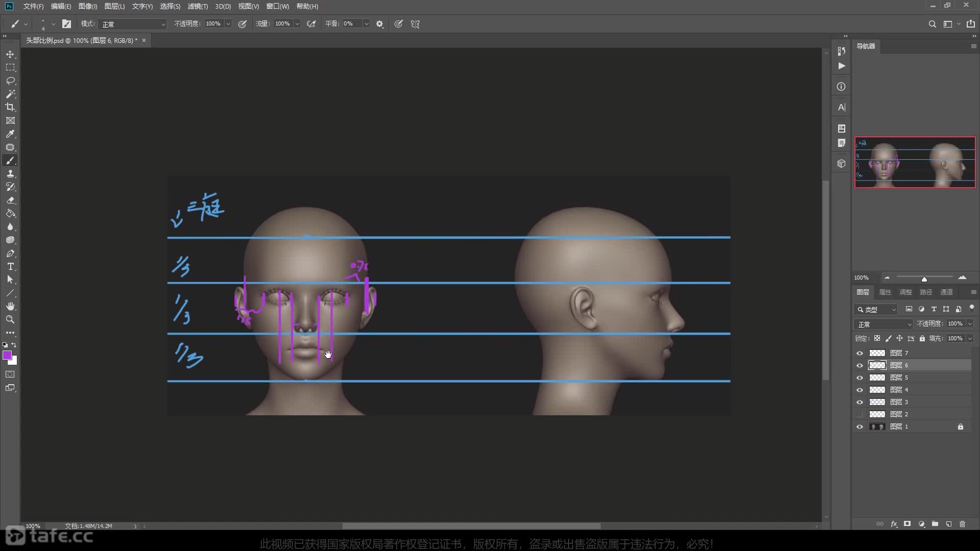
Task: Create new group folder button
Action: (x=935, y=524)
